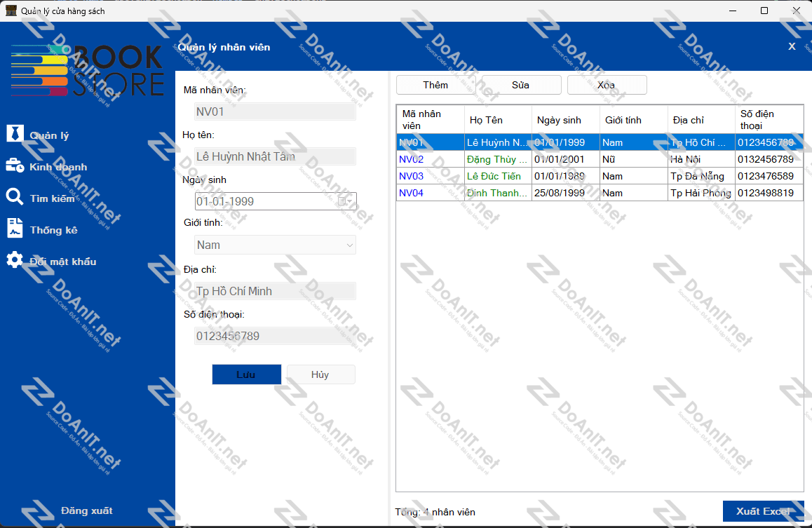Close the Quản lý nhân viên panel
The image size is (812, 528).
click(x=792, y=46)
